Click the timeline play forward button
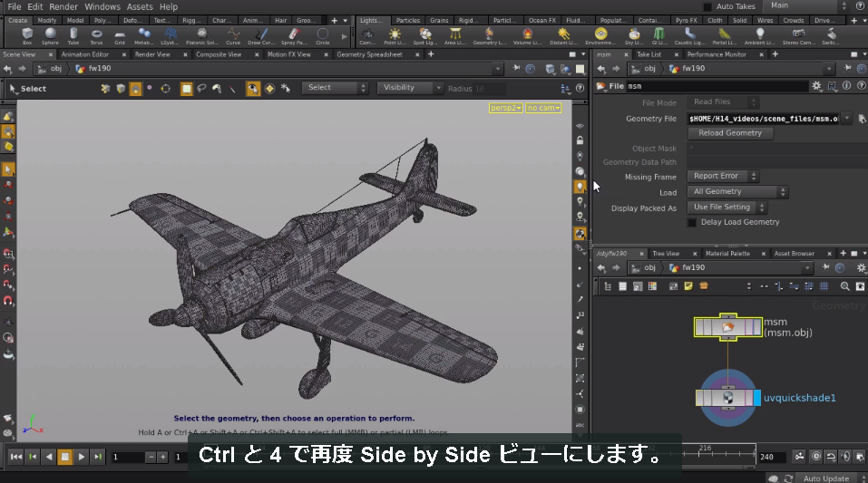This screenshot has height=483, width=868. click(x=82, y=457)
